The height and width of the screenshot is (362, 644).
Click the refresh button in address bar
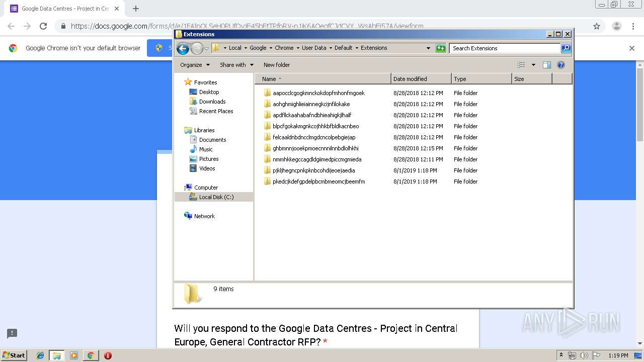coord(441,48)
